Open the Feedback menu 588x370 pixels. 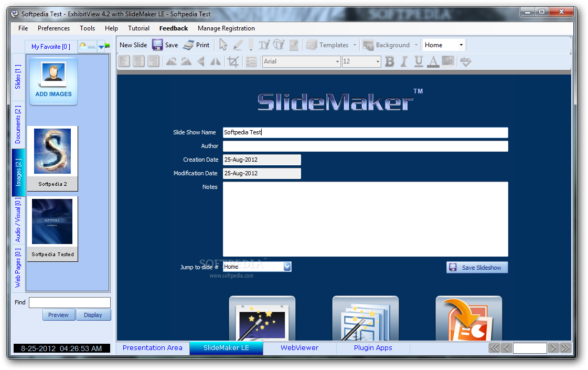[174, 28]
